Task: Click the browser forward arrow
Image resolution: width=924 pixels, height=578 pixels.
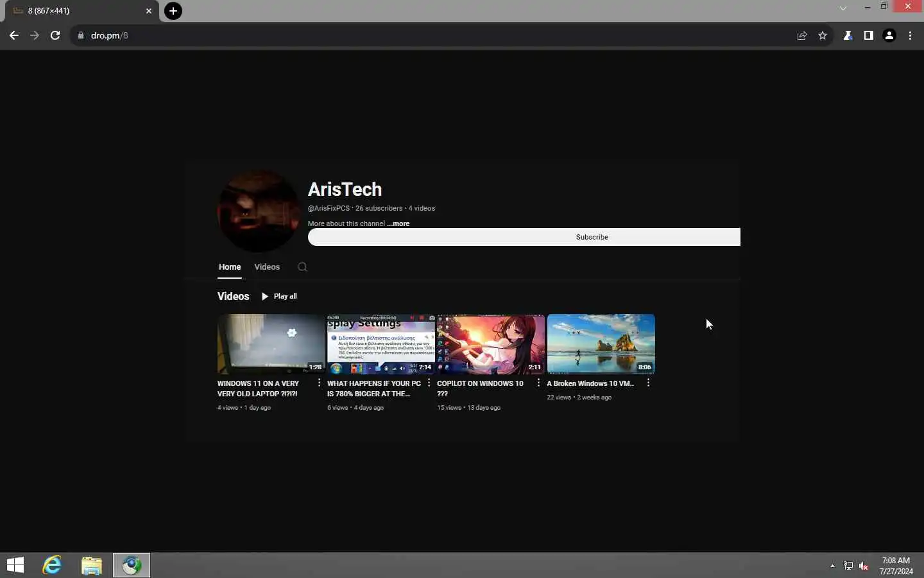Action: coord(35,35)
